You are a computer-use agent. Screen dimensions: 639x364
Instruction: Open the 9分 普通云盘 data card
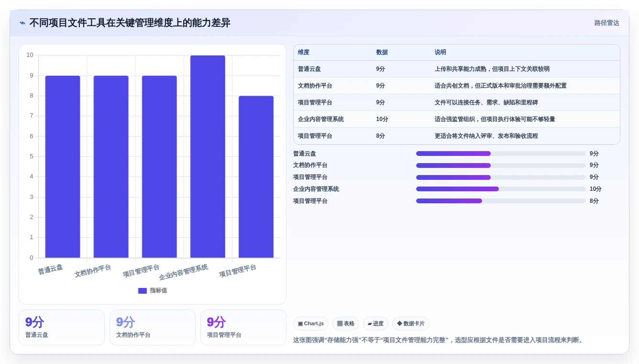tap(62, 328)
